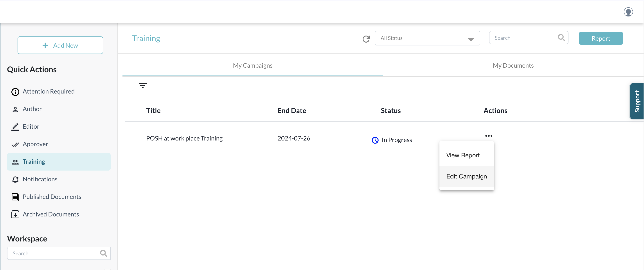This screenshot has height=270, width=644.
Task: Click the refresh icon beside All Status
Action: (x=366, y=39)
